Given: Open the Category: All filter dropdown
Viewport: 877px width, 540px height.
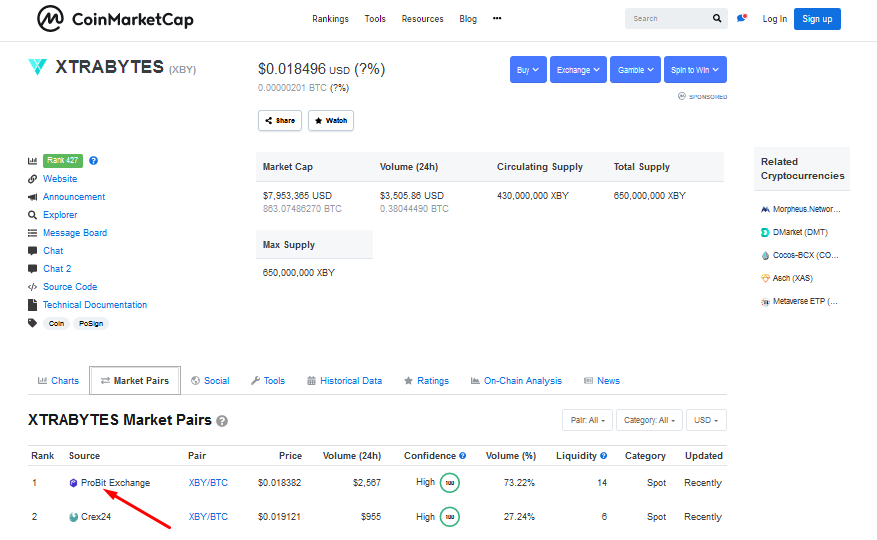Looking at the screenshot, I should 649,420.
